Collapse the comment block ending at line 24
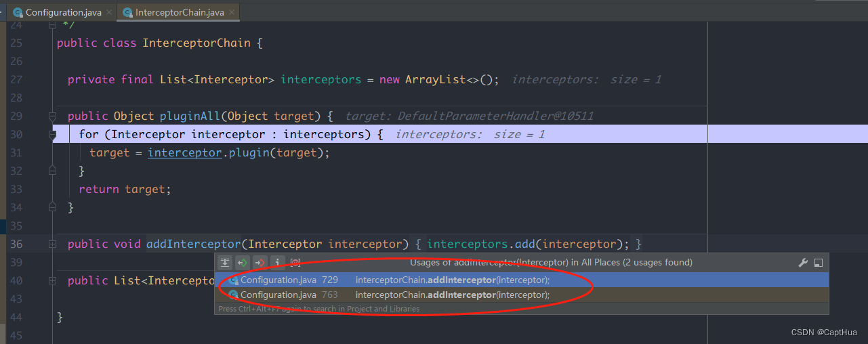 click(x=52, y=25)
